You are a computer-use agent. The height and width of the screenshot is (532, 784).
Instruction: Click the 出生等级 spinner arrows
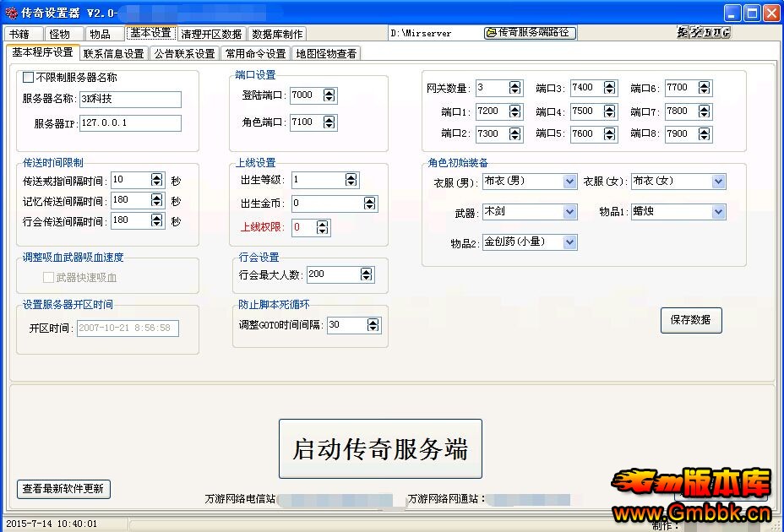351,180
